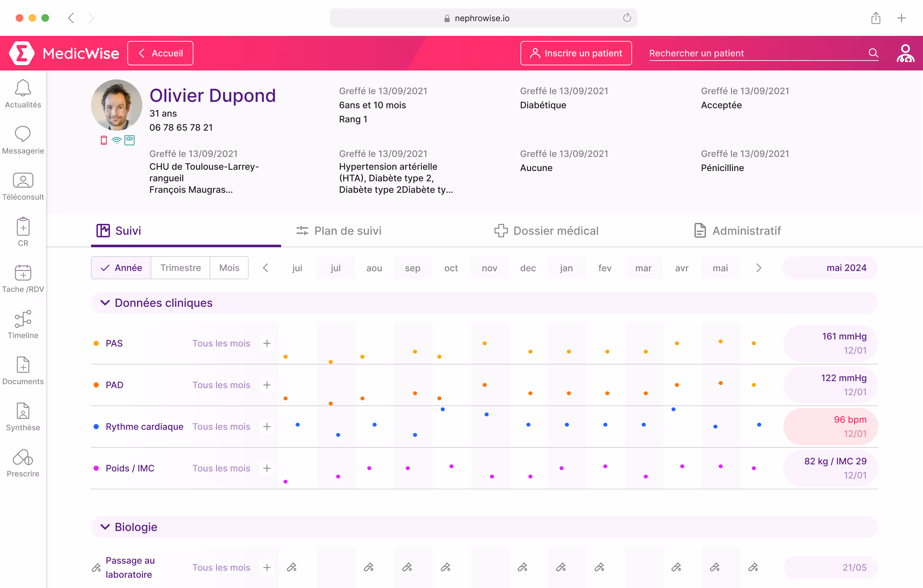The image size is (923, 588).
Task: Select the Année period view
Action: 121,268
